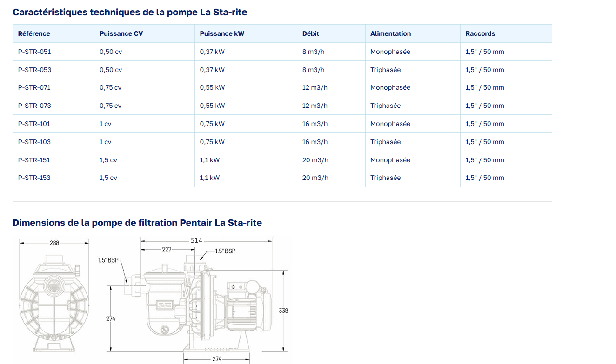Click '0,75 kW' in the P-STR-101 row
This screenshot has height=364, width=616.
212,124
